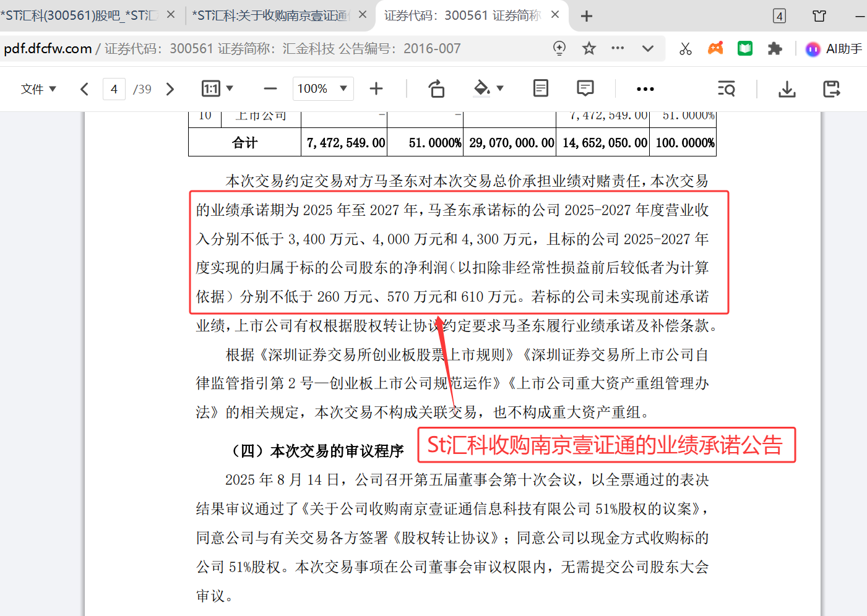This screenshot has width=867, height=616.
Task: Open the page text view icon
Action: pyautogui.click(x=541, y=88)
